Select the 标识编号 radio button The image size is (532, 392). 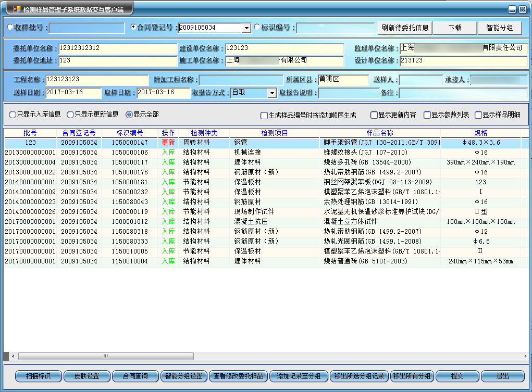pos(256,27)
